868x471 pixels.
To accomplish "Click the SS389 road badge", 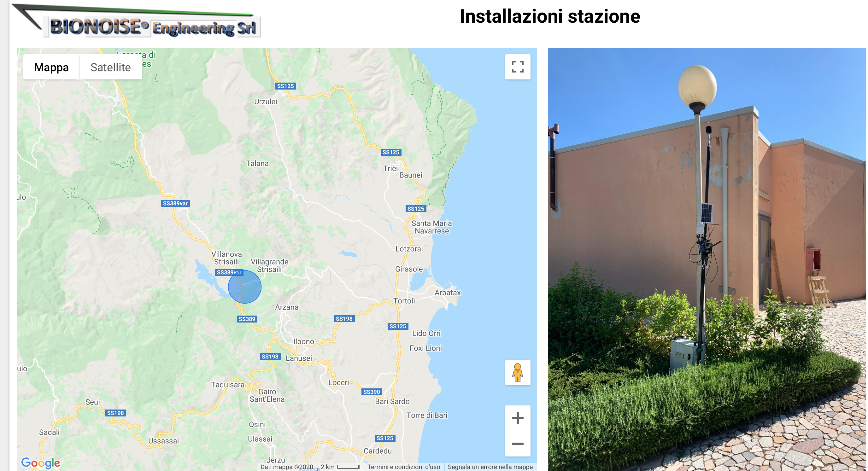I will click(247, 319).
